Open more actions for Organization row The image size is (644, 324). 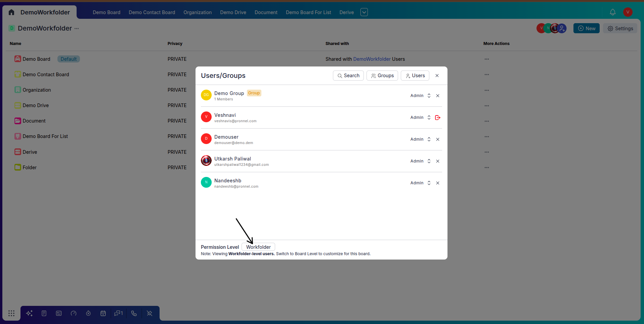(487, 90)
